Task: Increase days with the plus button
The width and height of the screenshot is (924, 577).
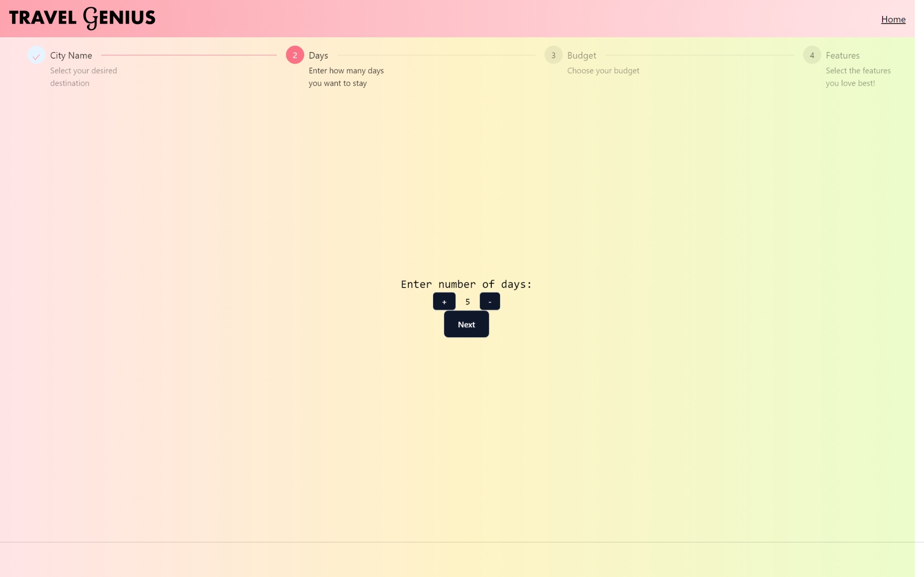Action: tap(444, 302)
